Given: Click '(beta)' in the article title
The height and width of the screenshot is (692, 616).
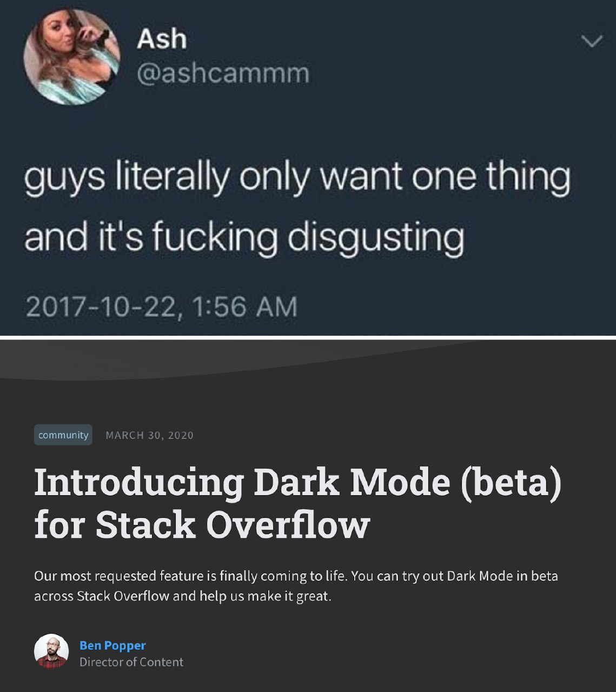Looking at the screenshot, I should [511, 482].
